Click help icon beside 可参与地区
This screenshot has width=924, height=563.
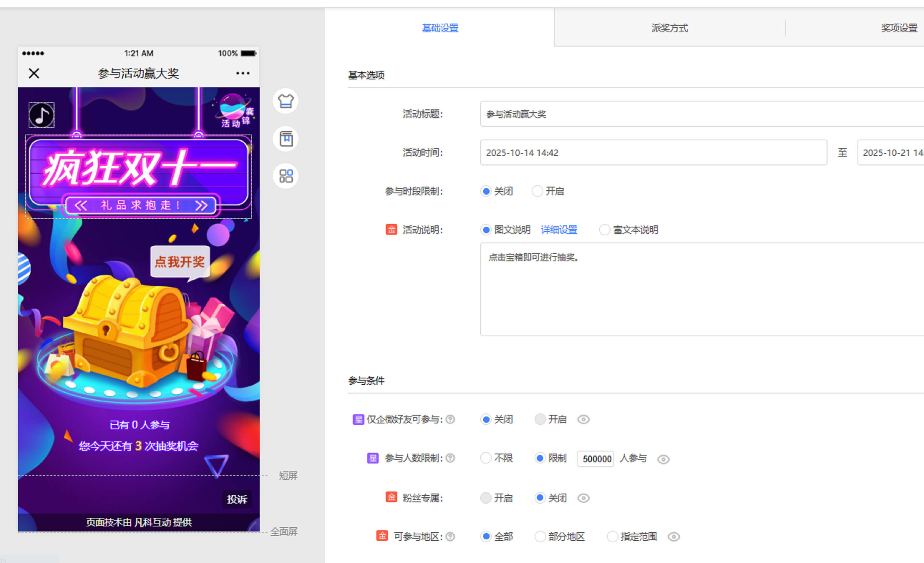450,537
